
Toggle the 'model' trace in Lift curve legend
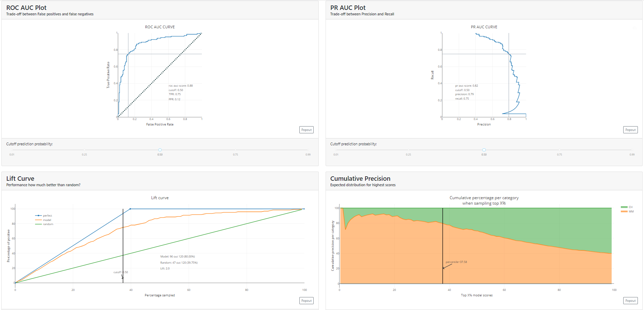click(43, 220)
